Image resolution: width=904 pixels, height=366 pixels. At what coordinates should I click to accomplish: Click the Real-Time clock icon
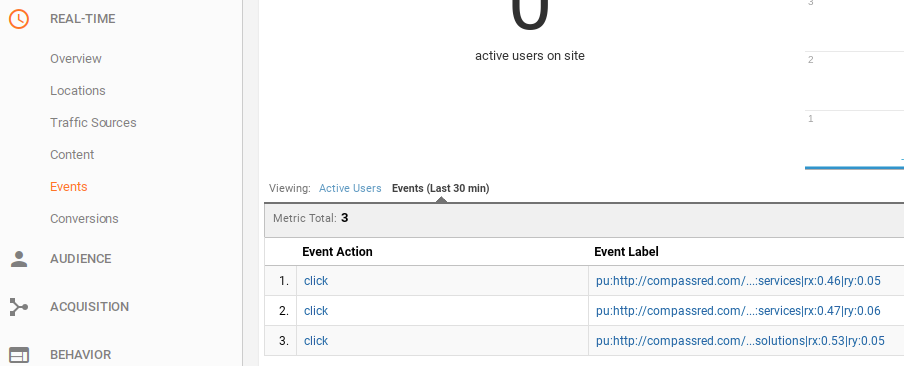18,19
